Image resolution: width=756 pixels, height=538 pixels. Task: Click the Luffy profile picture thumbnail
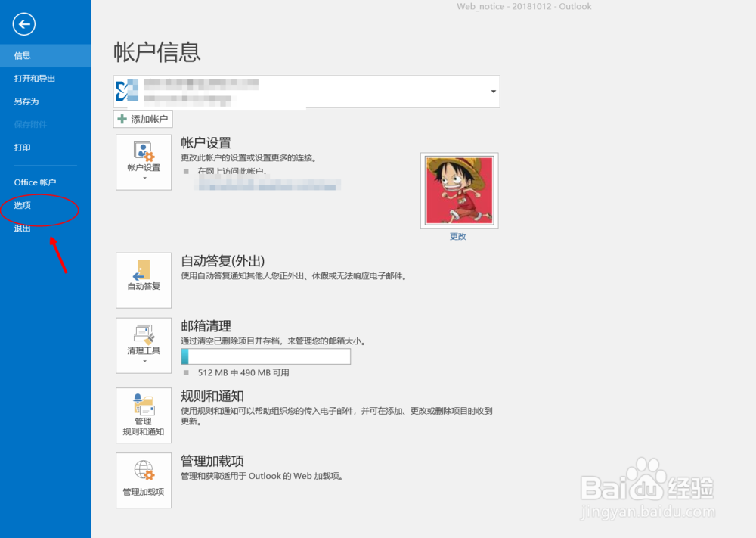point(460,191)
